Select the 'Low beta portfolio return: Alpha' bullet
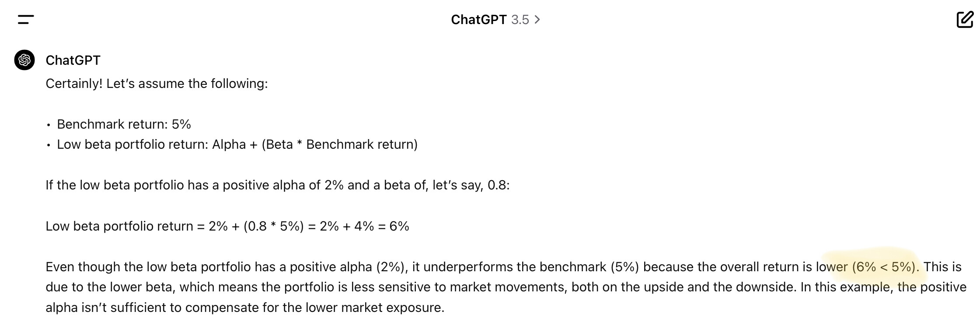Screen dimensions: 980x329 click(x=237, y=144)
